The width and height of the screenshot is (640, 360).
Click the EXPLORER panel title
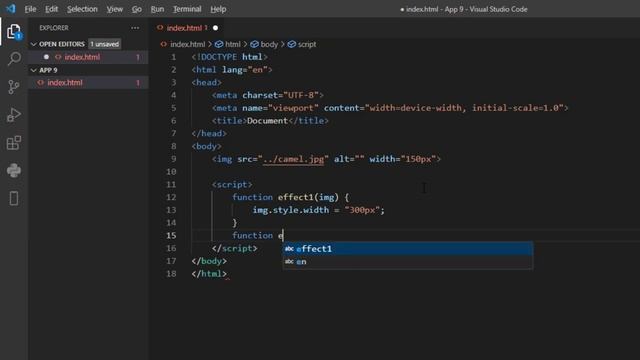coord(54,28)
